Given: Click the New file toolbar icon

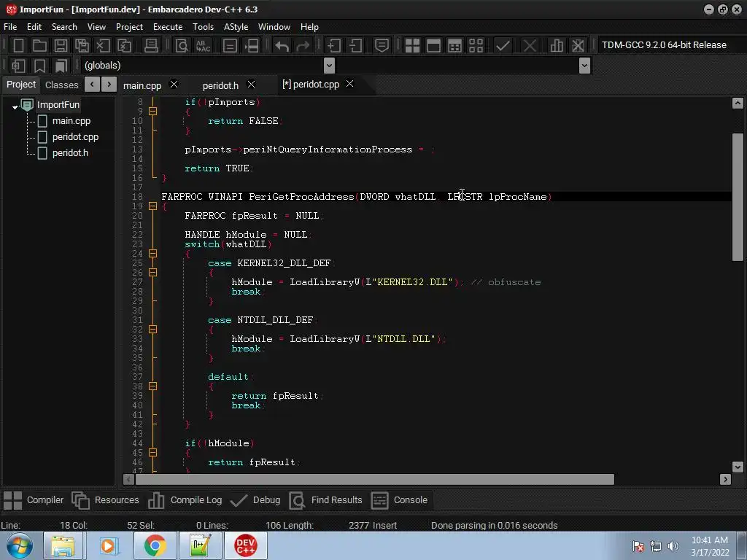Looking at the screenshot, I should pyautogui.click(x=18, y=46).
